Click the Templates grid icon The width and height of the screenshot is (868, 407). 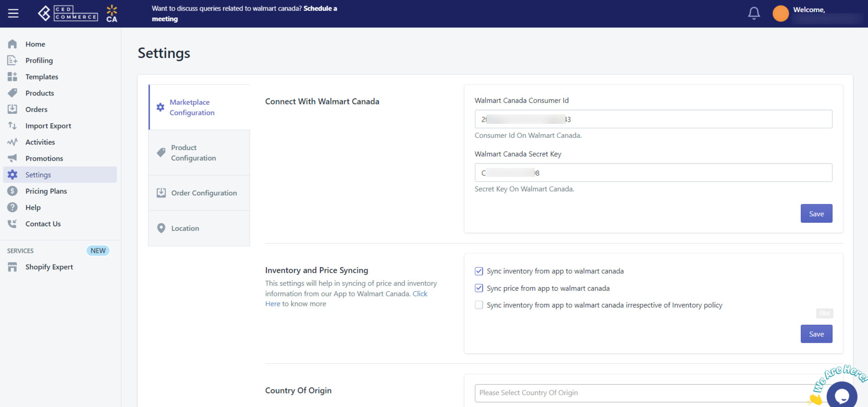[x=12, y=77]
